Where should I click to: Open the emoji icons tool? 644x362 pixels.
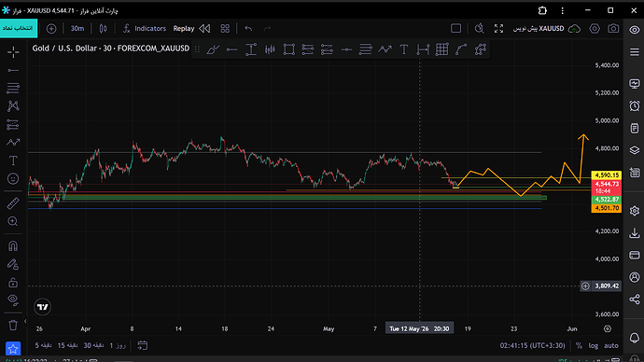[x=13, y=179]
